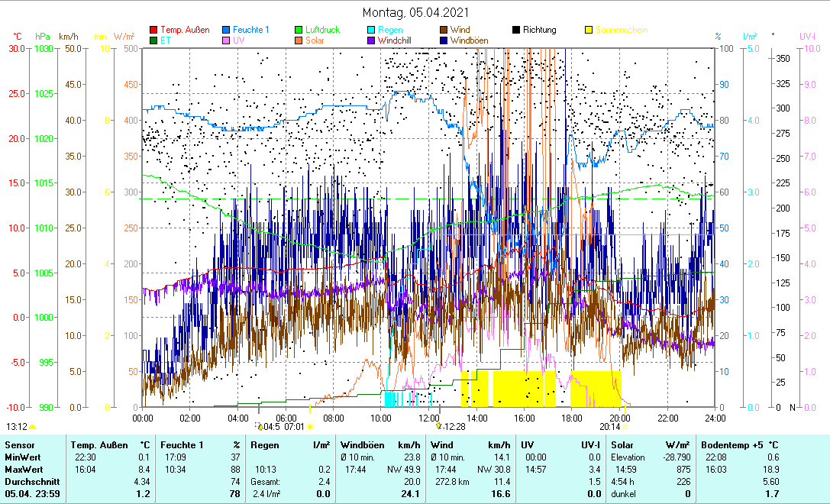Click the green Luftdruck legend square
830x504 pixels.
[299, 31]
